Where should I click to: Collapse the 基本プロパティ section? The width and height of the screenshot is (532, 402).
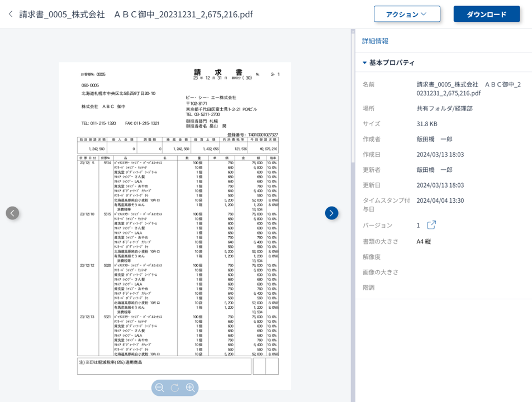pos(365,63)
